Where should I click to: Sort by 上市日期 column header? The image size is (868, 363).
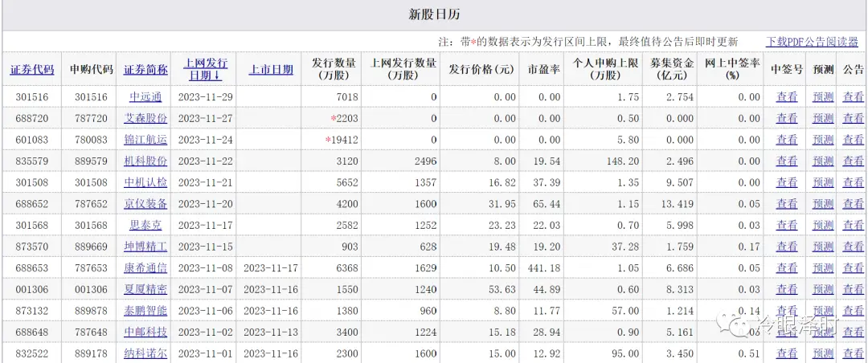(271, 70)
